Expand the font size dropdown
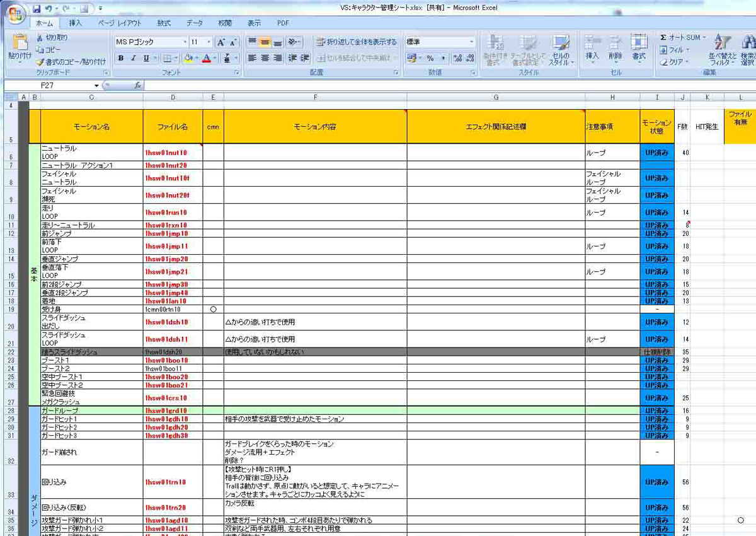Screen dimensions: 756x536 click(x=209, y=42)
